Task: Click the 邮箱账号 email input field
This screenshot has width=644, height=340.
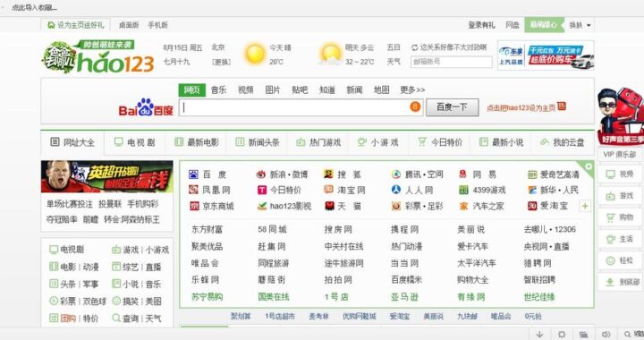Action: pos(452,62)
